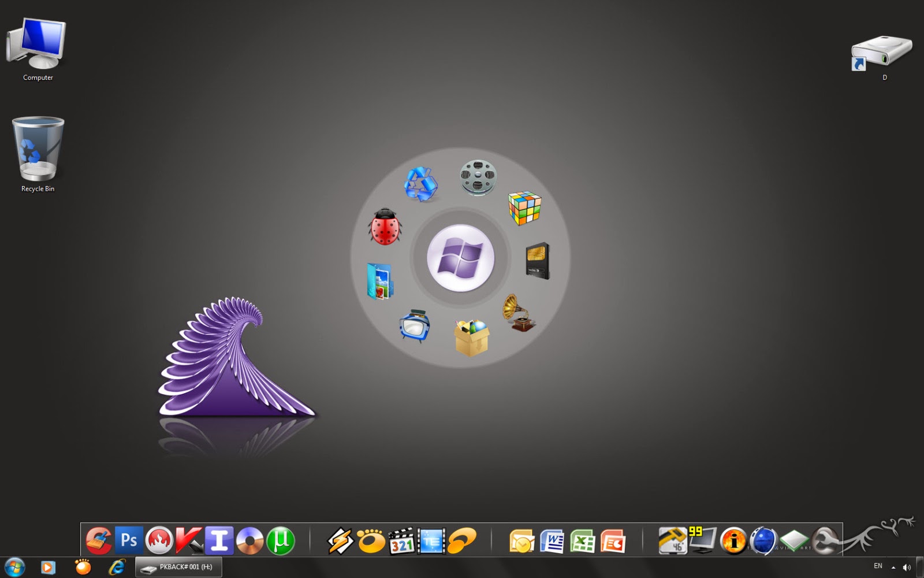Launch CCleaner from the dock
This screenshot has height=578, width=924.
pos(99,541)
